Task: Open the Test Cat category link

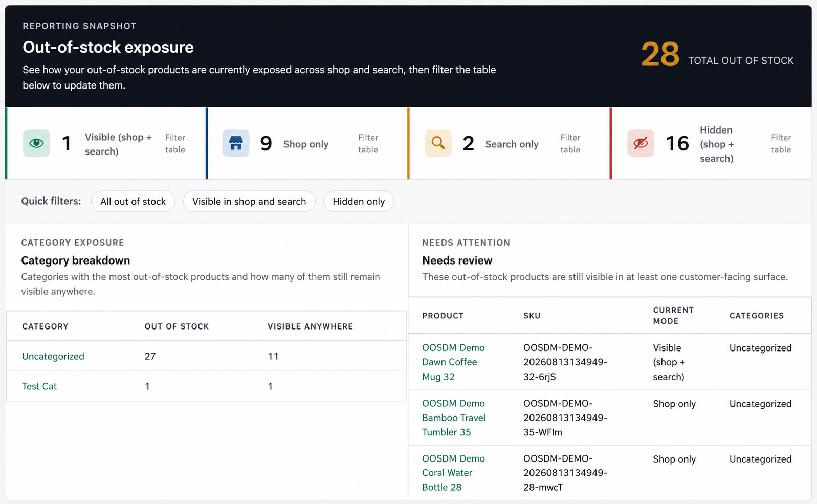Action: tap(39, 386)
